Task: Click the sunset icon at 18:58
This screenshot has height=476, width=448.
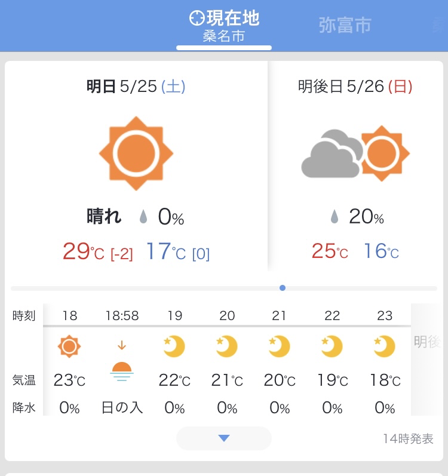Action: point(122,361)
